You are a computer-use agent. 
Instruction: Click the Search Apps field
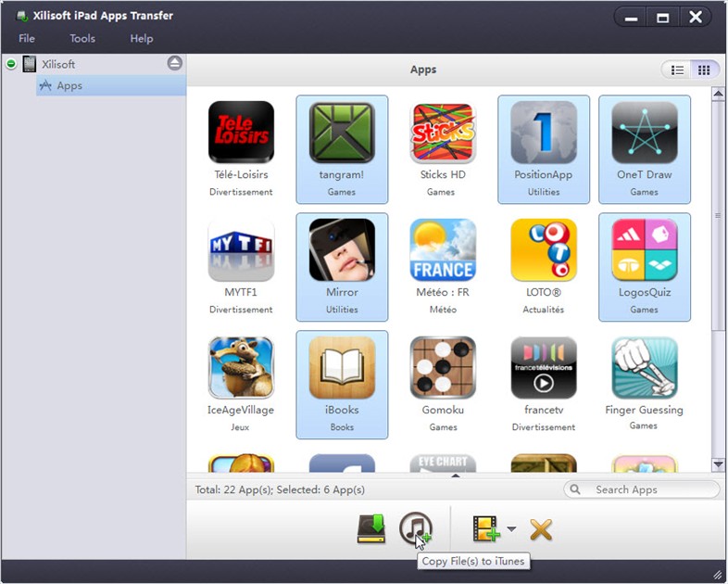642,489
